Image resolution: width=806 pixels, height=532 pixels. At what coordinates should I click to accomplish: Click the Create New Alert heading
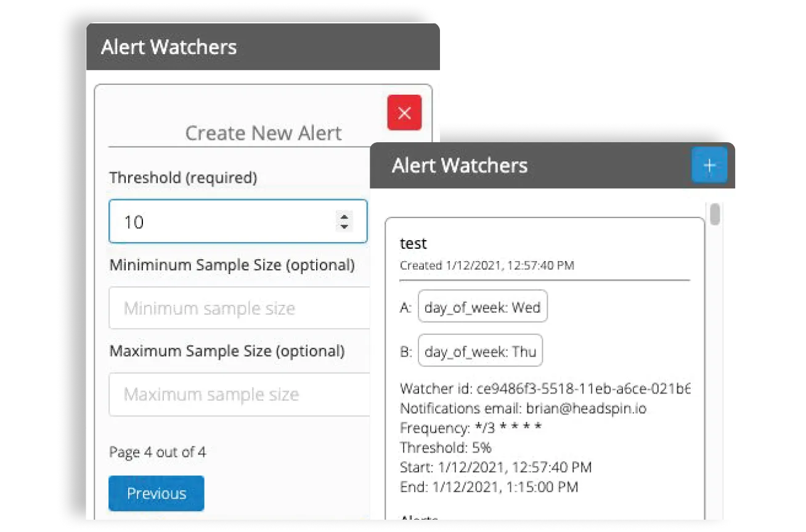(263, 133)
